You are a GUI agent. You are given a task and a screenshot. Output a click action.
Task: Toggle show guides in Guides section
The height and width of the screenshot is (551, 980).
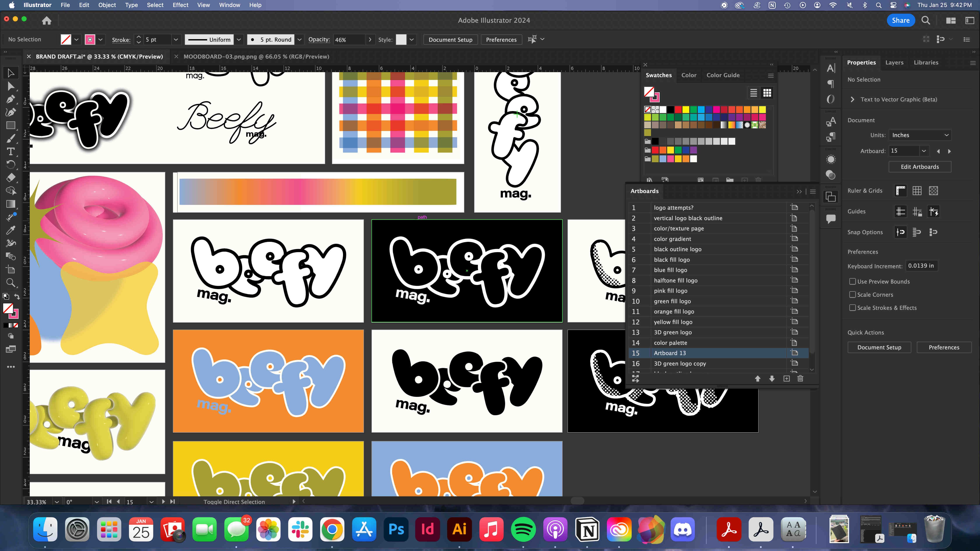click(x=901, y=211)
